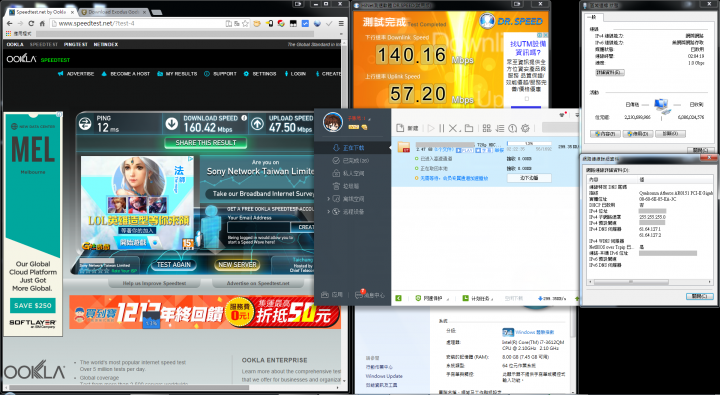Open NETINDEX in Ookla top navigation
The height and width of the screenshot is (395, 720).
point(106,45)
